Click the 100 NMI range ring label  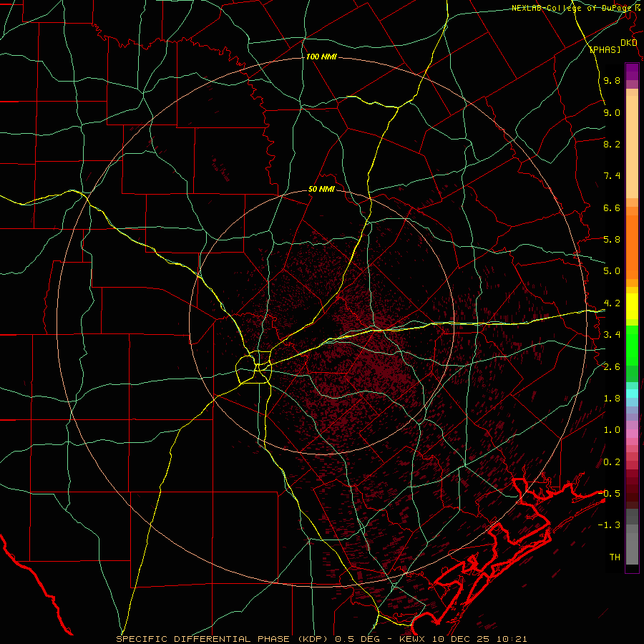(321, 57)
